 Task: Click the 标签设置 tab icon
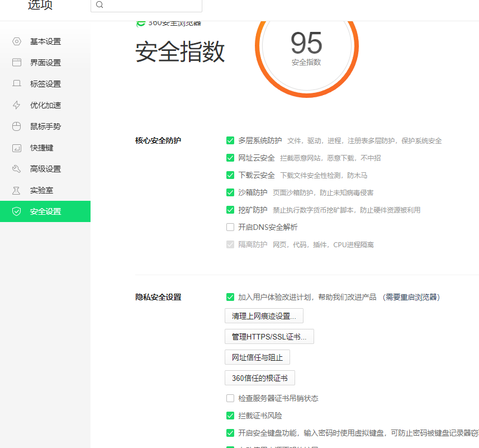point(17,83)
